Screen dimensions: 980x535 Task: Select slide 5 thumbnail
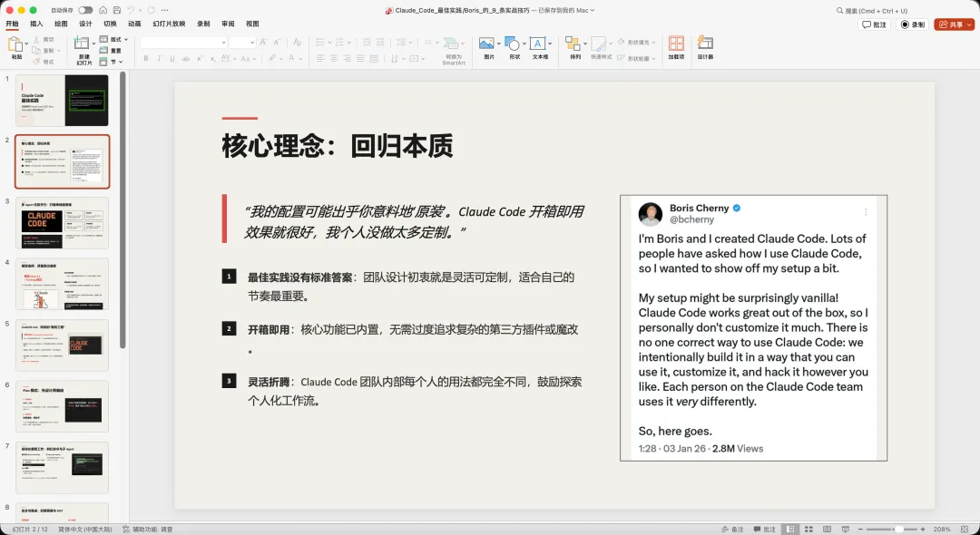62,345
